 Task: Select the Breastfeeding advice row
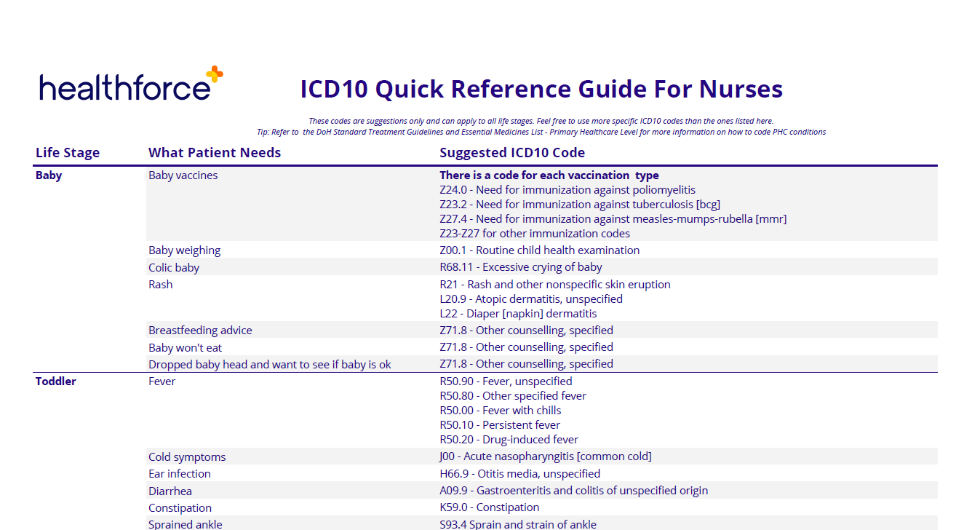coord(200,330)
